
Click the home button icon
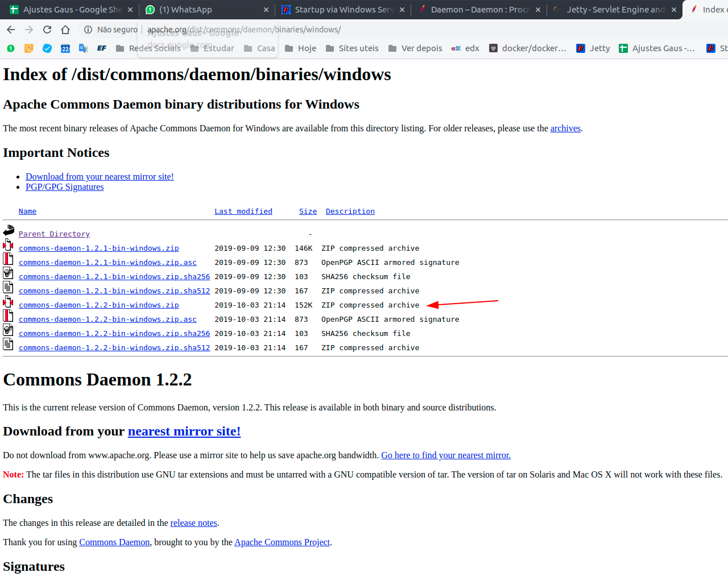click(x=65, y=30)
